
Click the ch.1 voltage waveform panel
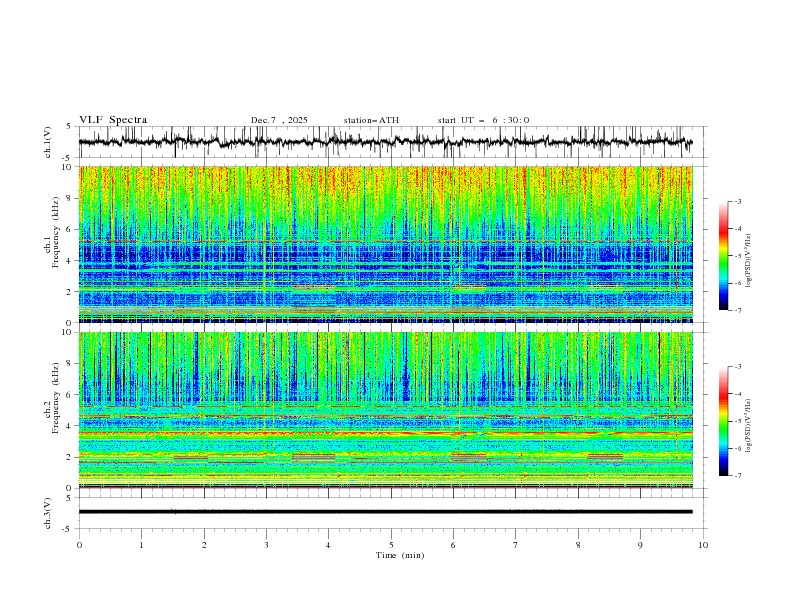[392, 142]
